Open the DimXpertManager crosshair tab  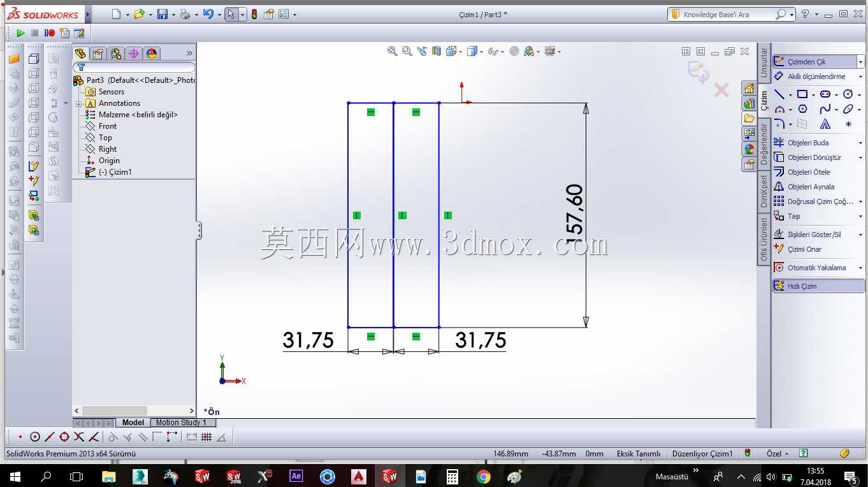133,54
